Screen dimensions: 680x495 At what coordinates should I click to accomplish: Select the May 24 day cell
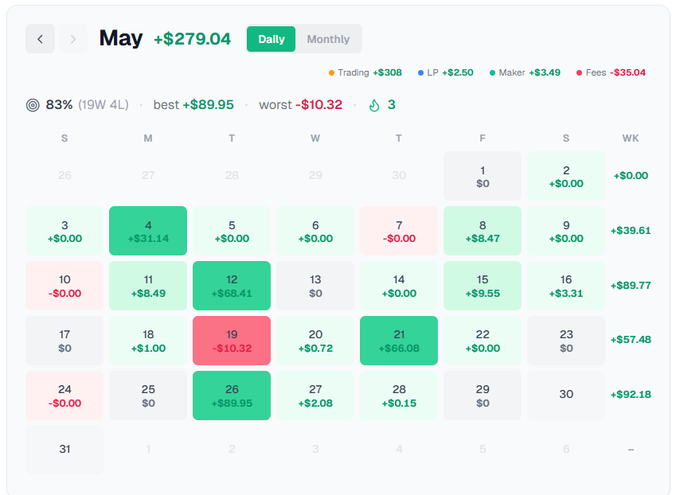tap(65, 396)
